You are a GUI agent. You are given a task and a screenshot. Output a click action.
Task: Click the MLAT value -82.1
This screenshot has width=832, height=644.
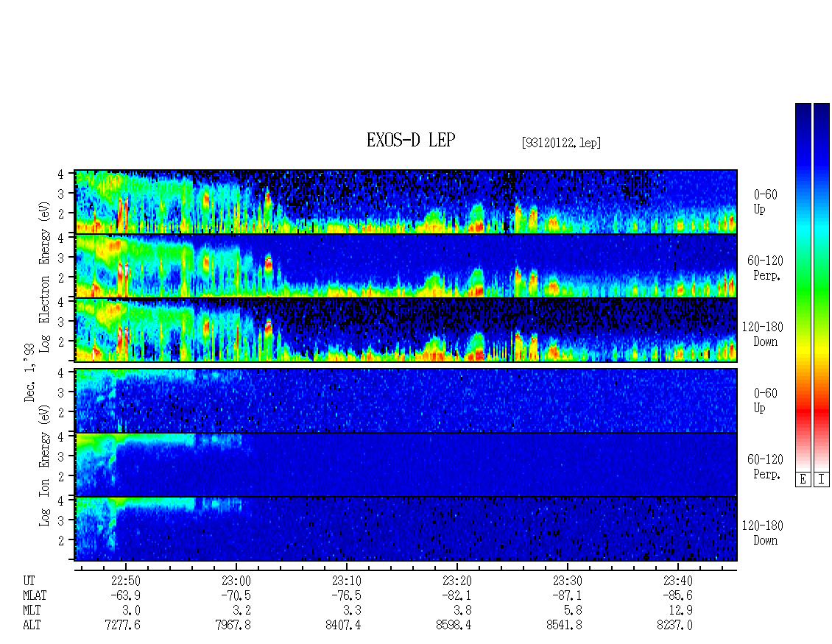(x=456, y=595)
